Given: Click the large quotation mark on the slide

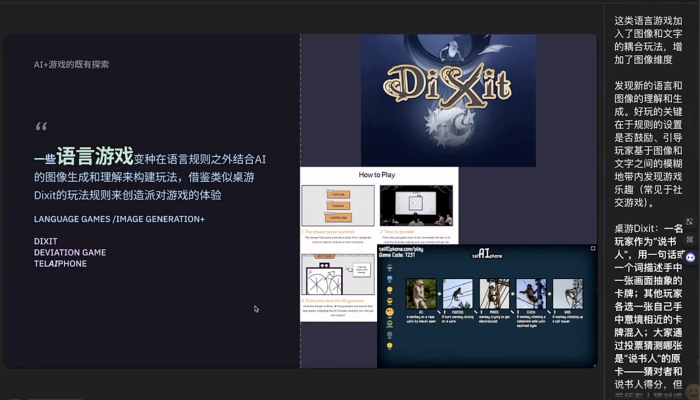Looking at the screenshot, I should coord(41,128).
